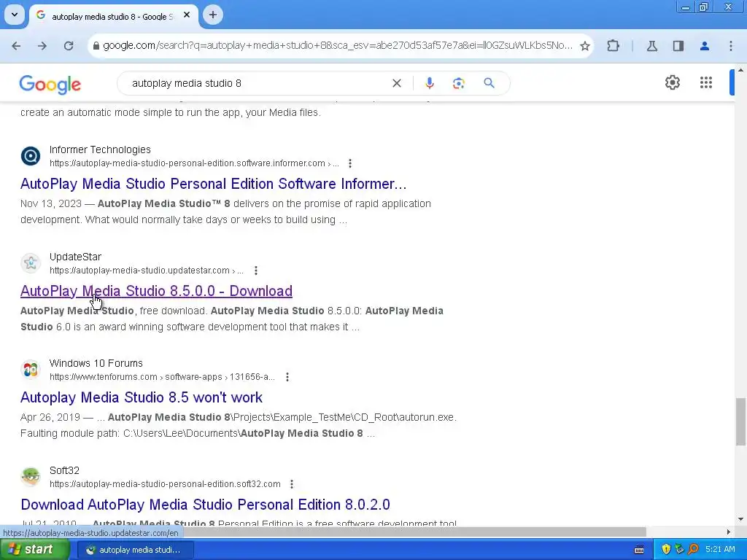Open the side panel icon
Screen dimensions: 747x560
[x=678, y=46]
